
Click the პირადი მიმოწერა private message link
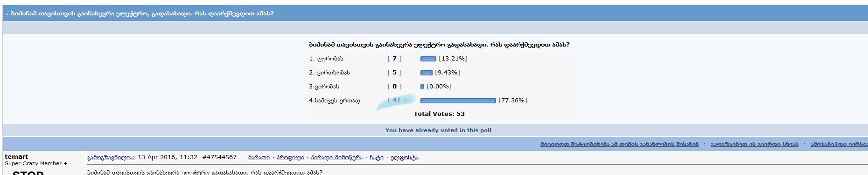337,158
